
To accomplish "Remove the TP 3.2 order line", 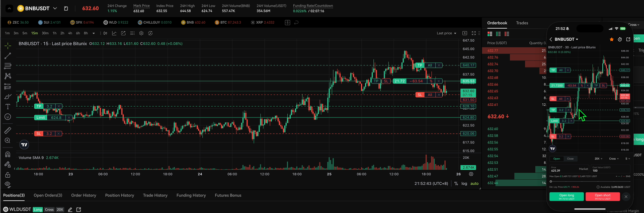I will pos(59,106).
